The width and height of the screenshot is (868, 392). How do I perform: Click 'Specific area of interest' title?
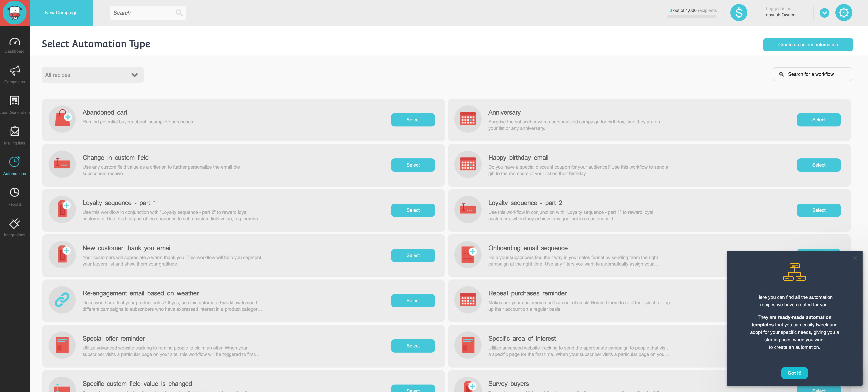tap(522, 338)
